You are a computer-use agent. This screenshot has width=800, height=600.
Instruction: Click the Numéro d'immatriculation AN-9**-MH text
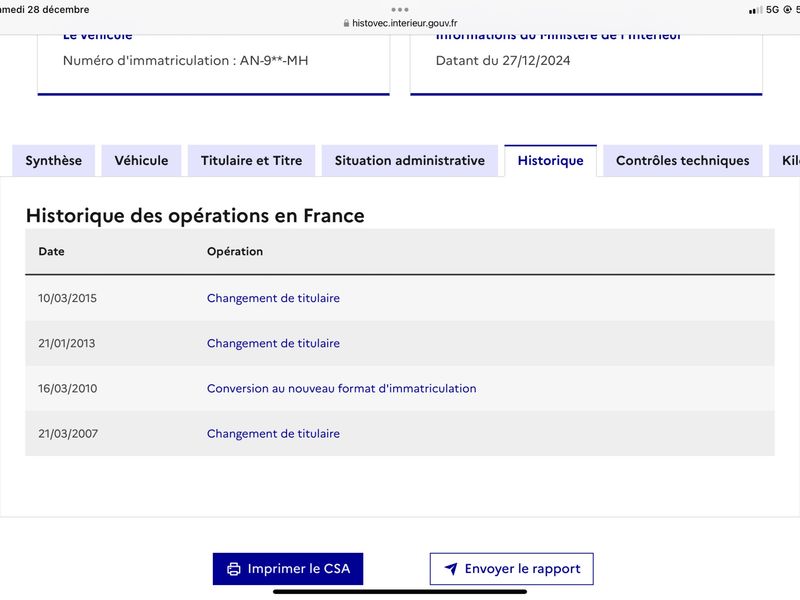(x=186, y=61)
